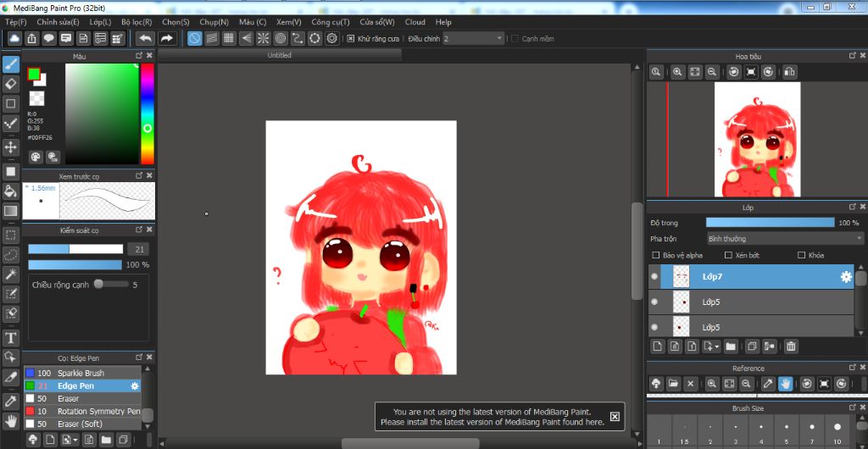
Task: Activate the Reference panel eyedropper
Action: tap(768, 383)
